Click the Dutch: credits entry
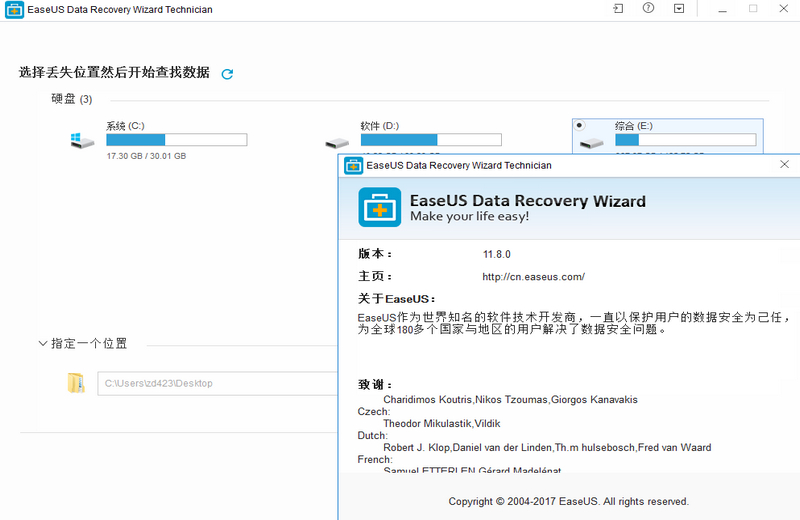 pyautogui.click(x=372, y=435)
